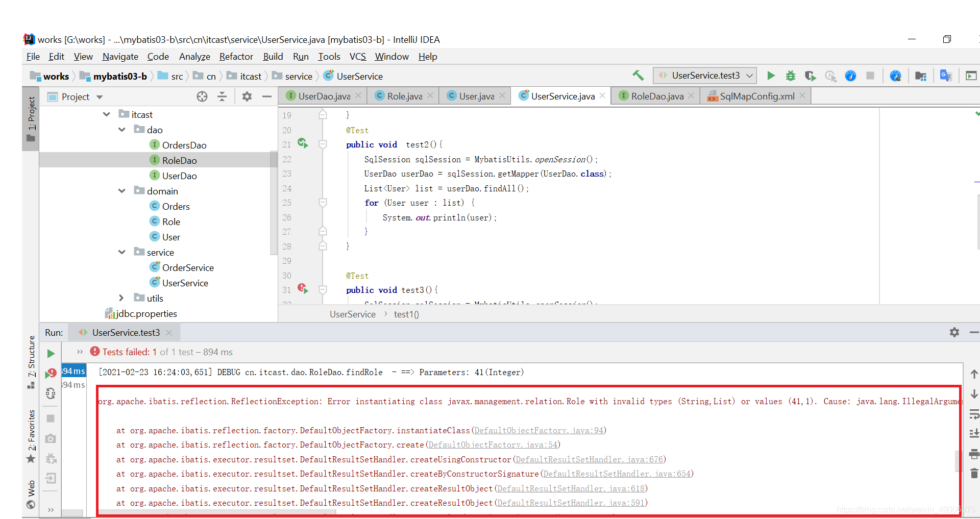
Task: Open the File menu
Action: [x=33, y=57]
